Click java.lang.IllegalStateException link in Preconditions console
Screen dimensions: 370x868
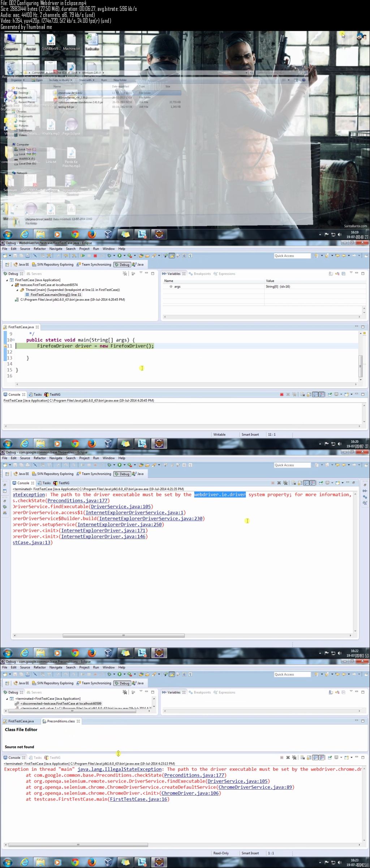[120, 769]
